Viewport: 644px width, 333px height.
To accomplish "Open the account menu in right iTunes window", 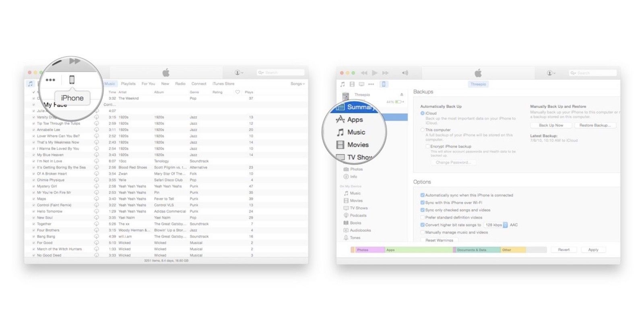I will [551, 73].
